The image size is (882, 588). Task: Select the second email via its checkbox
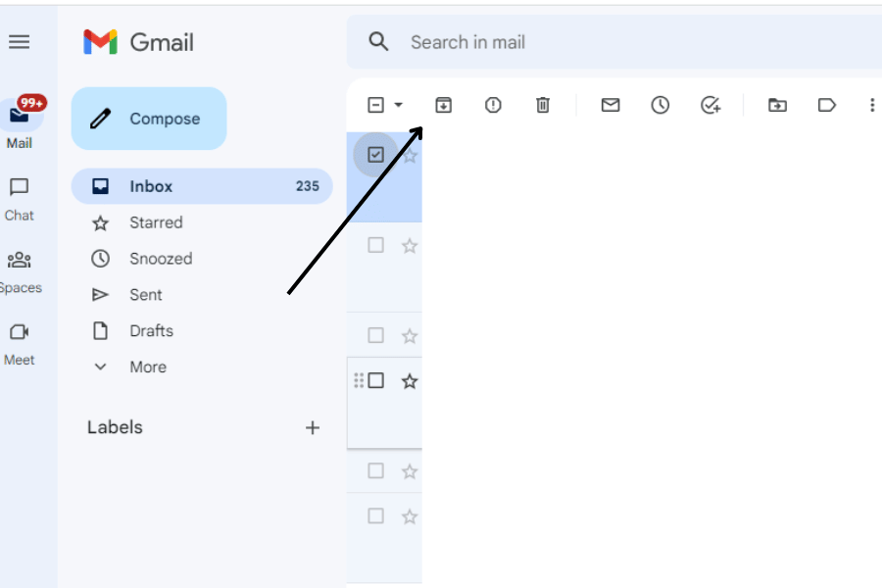tap(374, 246)
